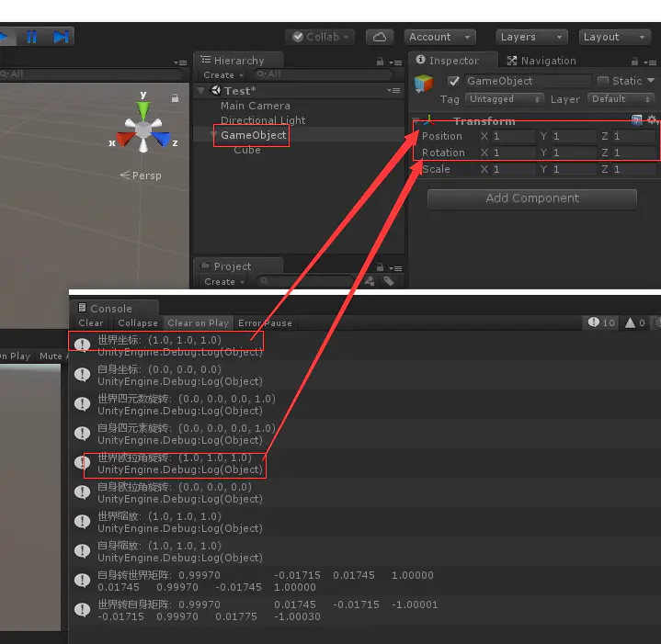Select Main Camera in Hierarchy
This screenshot has width=661, height=644.
coord(255,106)
